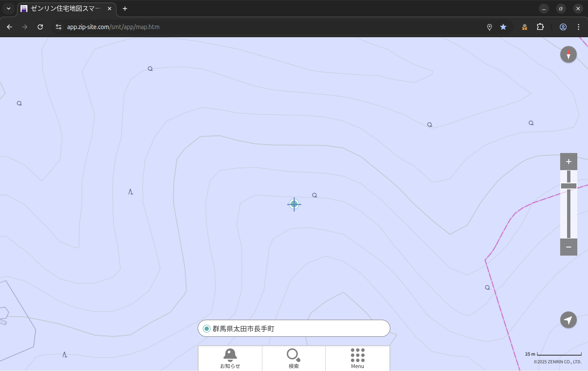Image resolution: width=588 pixels, height=371 pixels.
Task: Bookmark this page with the star icon
Action: click(503, 27)
